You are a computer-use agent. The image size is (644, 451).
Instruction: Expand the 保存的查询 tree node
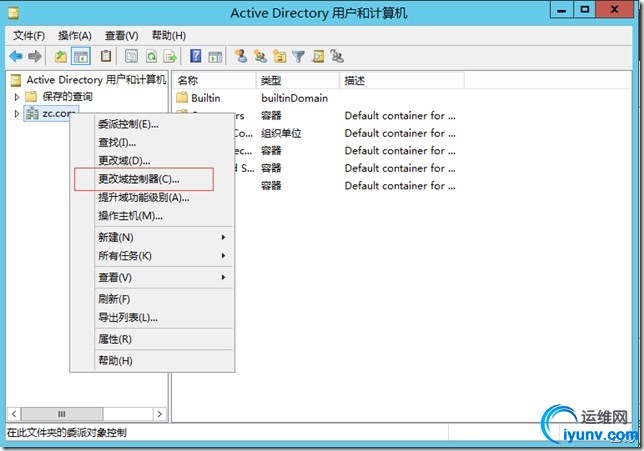pos(17,97)
